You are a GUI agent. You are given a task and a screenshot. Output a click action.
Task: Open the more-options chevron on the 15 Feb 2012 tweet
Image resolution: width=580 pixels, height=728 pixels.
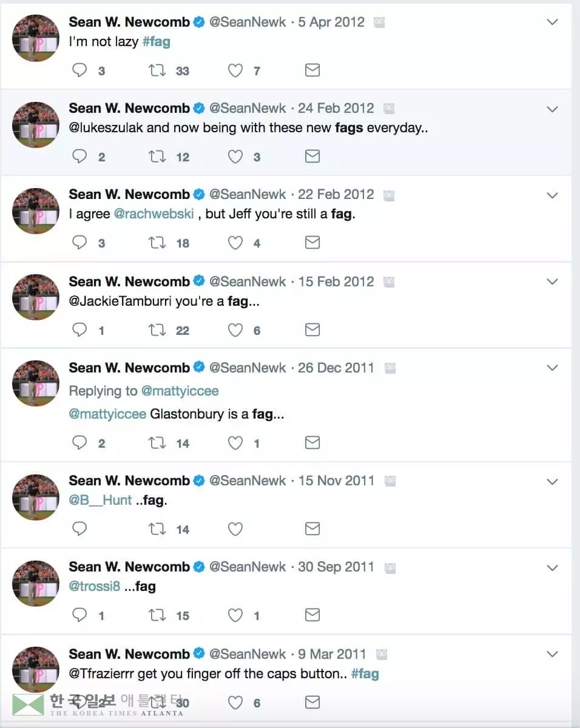point(552,282)
